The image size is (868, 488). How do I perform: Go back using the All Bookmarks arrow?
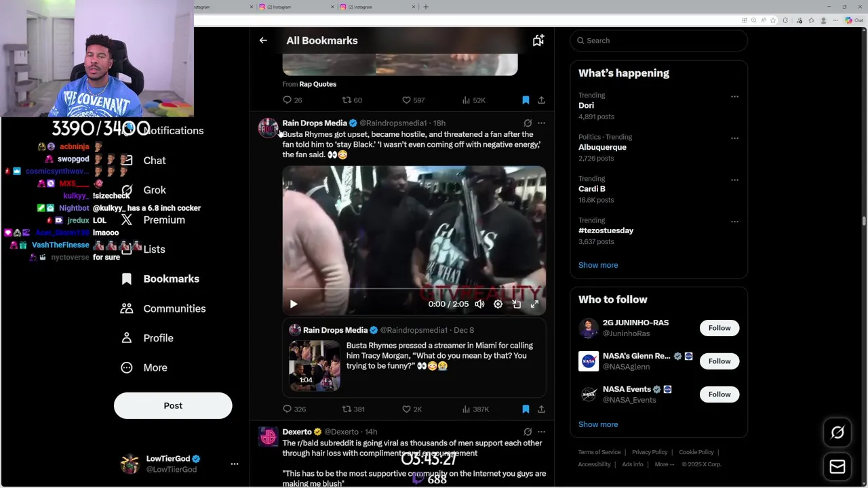pyautogui.click(x=263, y=41)
